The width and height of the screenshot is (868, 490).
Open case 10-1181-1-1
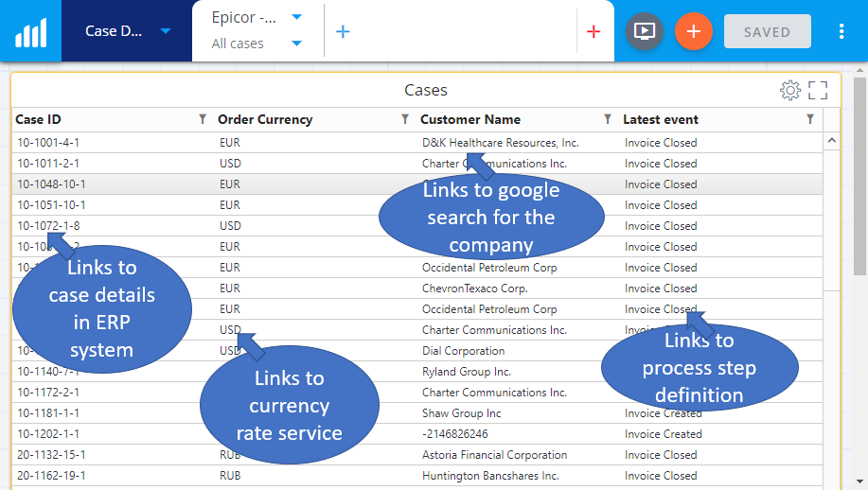(x=48, y=413)
